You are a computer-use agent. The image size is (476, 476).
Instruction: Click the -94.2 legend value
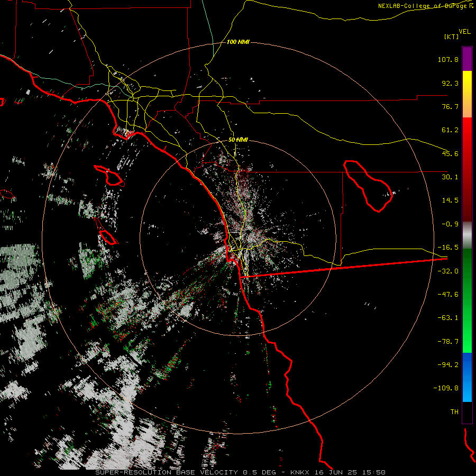448,364
